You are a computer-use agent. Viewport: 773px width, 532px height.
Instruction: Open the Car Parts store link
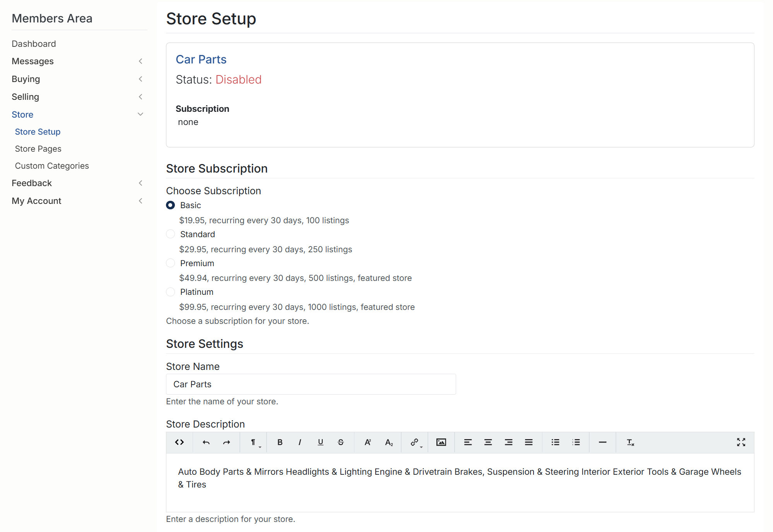tap(201, 59)
